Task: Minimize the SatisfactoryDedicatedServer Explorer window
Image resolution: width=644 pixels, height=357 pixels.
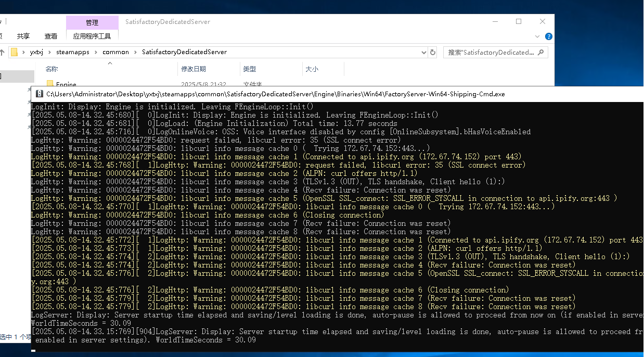Action: tap(494, 21)
